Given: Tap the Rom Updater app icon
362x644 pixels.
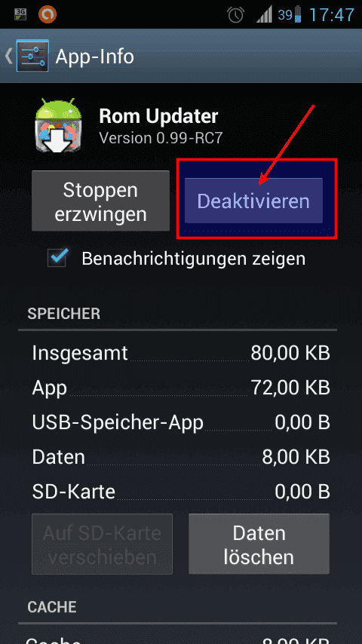Looking at the screenshot, I should [x=57, y=125].
